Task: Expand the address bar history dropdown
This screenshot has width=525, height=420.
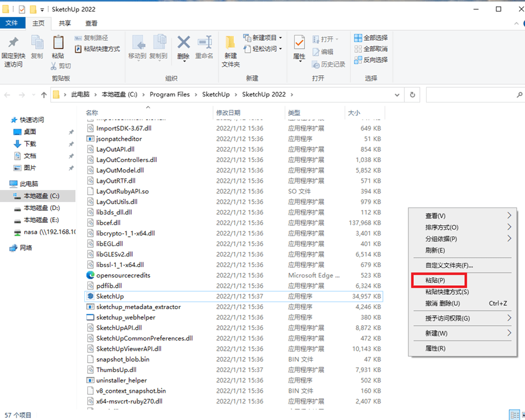Action: point(397,95)
